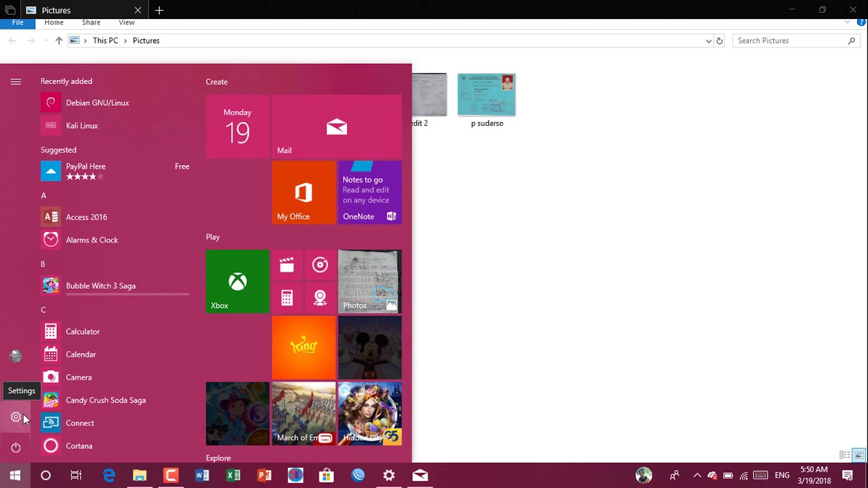This screenshot has height=488, width=868.
Task: Close the Pictures tab
Action: coord(138,10)
